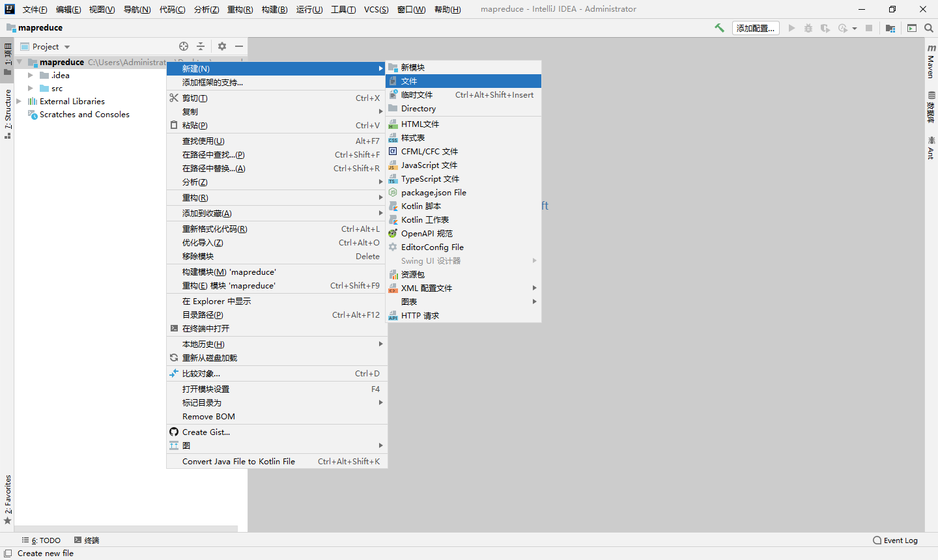Expand 重构(R) refactor submenu
Screen dimensions: 938x560
click(x=277, y=197)
